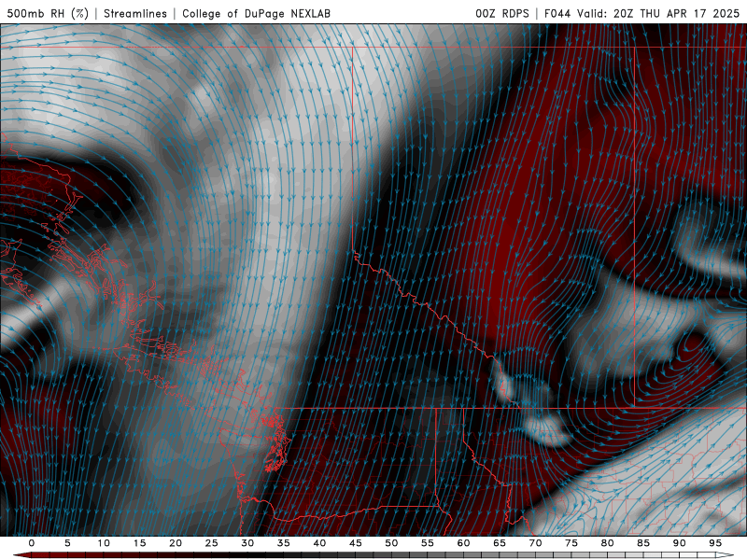Click the "500mb RH (%)" title text
The width and height of the screenshot is (747, 560).
(48, 13)
